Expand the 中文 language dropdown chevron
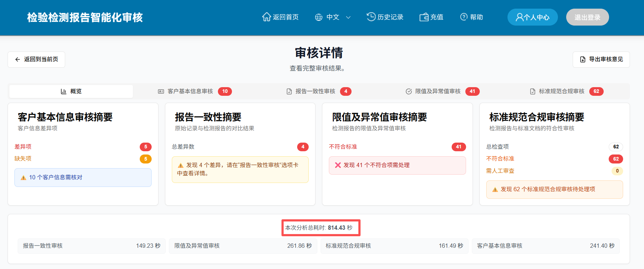The height and width of the screenshot is (269, 644). 348,17
